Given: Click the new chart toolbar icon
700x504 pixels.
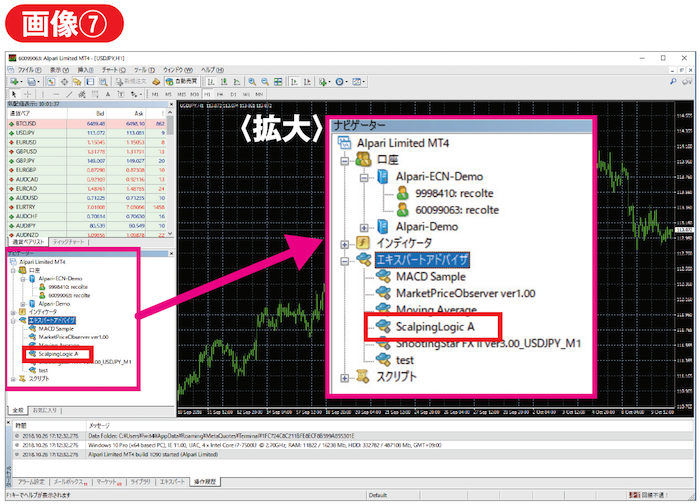Looking at the screenshot, I should (x=15, y=82).
